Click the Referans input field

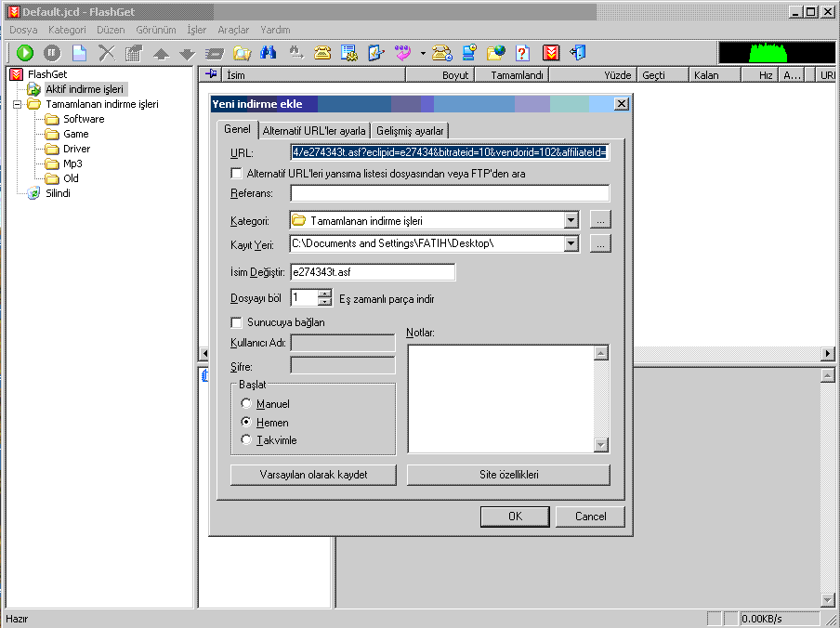click(450, 193)
